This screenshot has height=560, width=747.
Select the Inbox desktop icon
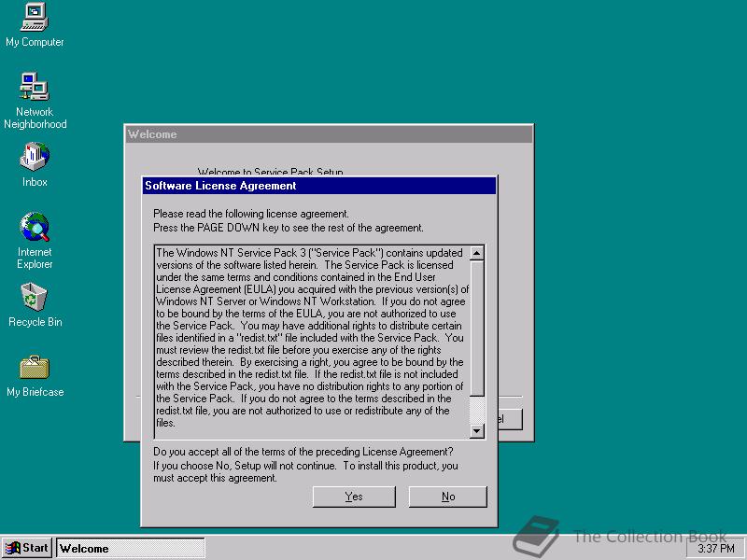[35, 164]
